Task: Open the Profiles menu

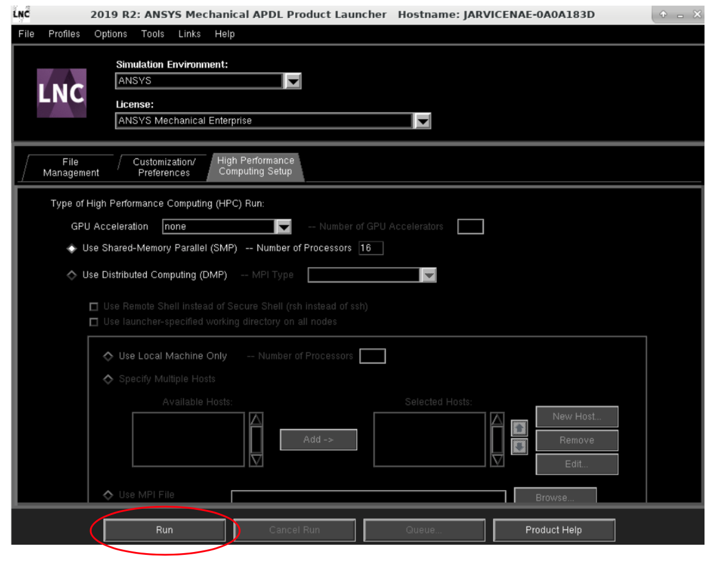Action: point(64,34)
